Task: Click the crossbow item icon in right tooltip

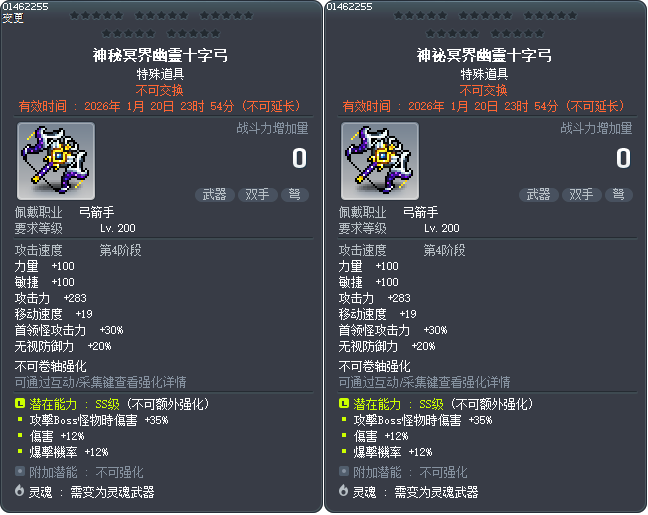Action: click(x=380, y=161)
